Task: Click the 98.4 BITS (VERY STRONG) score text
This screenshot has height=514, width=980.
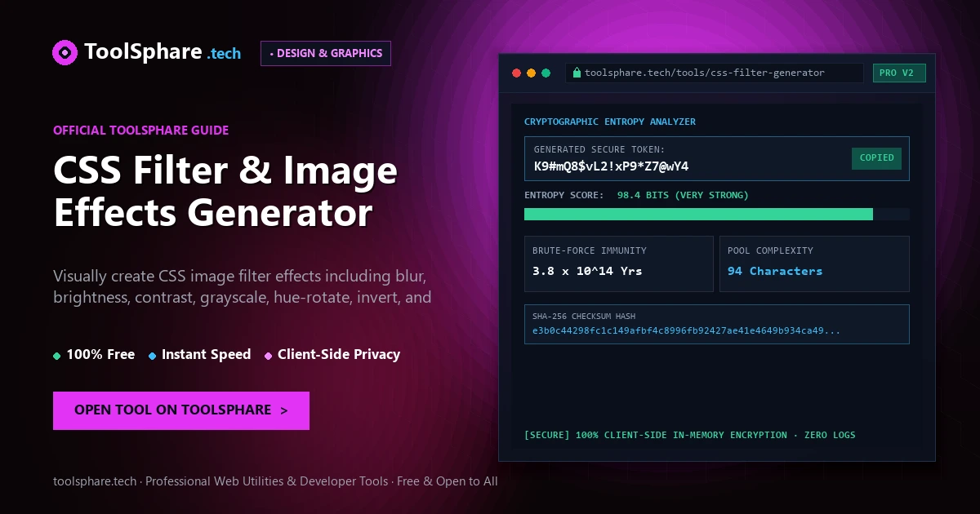Action: [x=683, y=195]
